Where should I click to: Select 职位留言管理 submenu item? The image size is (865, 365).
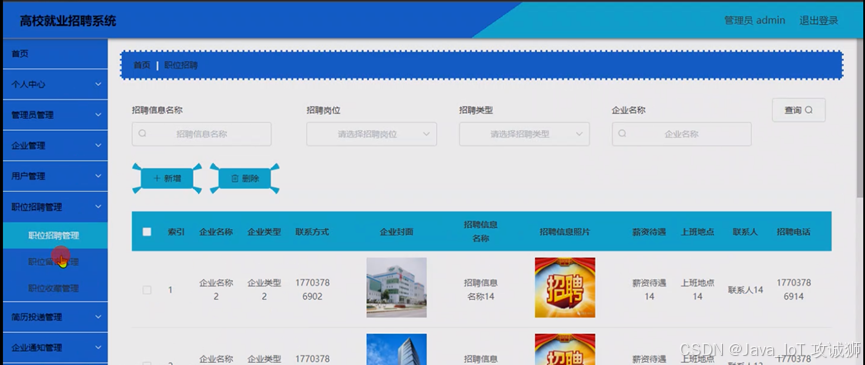tap(55, 262)
